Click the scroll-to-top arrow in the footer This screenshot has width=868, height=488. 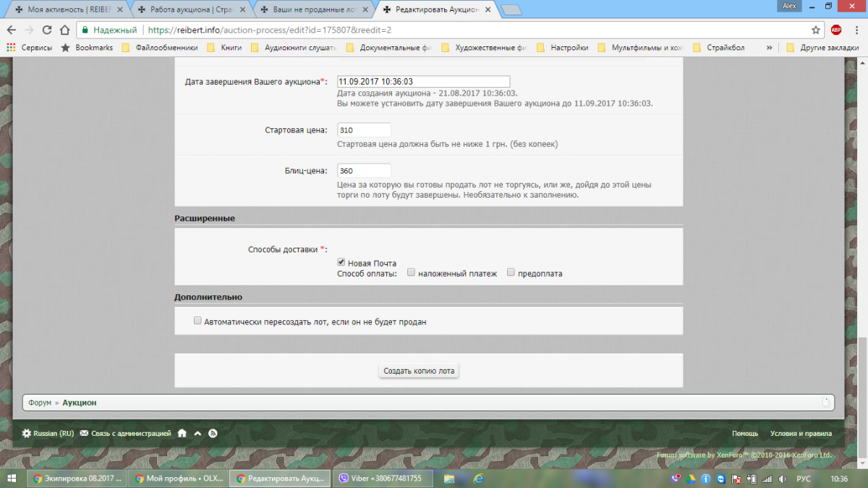point(197,433)
